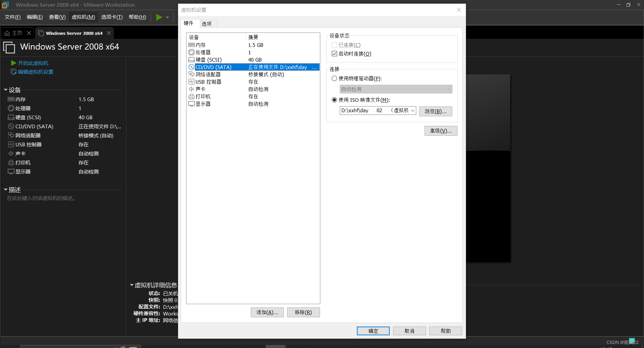Select 使用 ISO 映像文件(M) radio button

334,100
